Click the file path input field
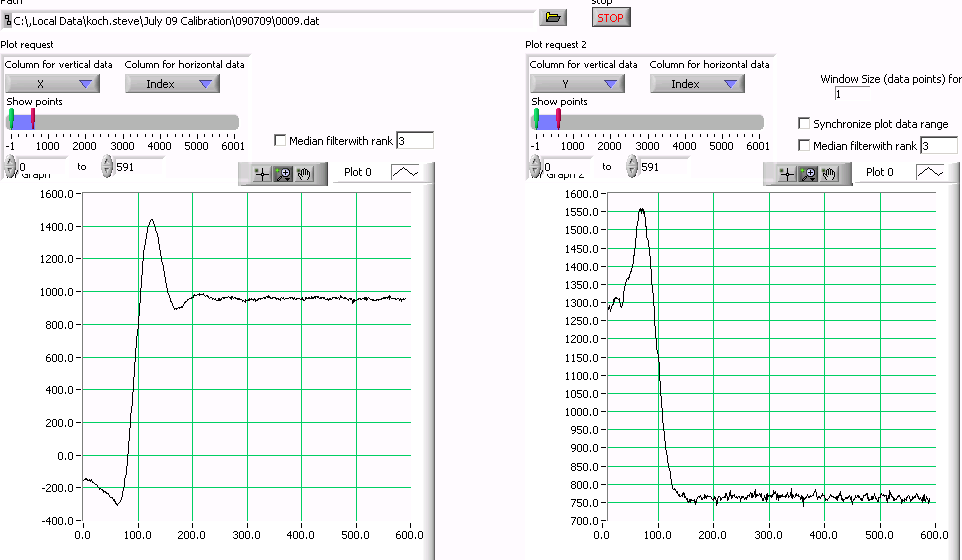 pos(270,20)
